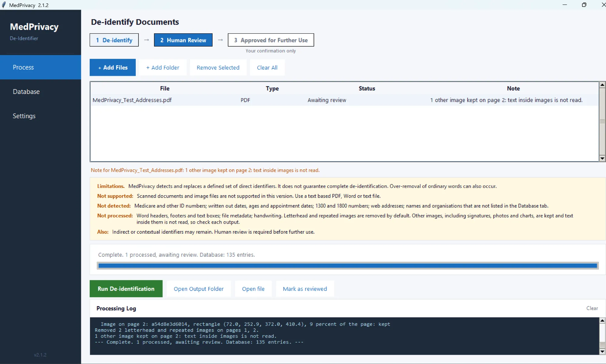Click the Status column header

pos(367,88)
